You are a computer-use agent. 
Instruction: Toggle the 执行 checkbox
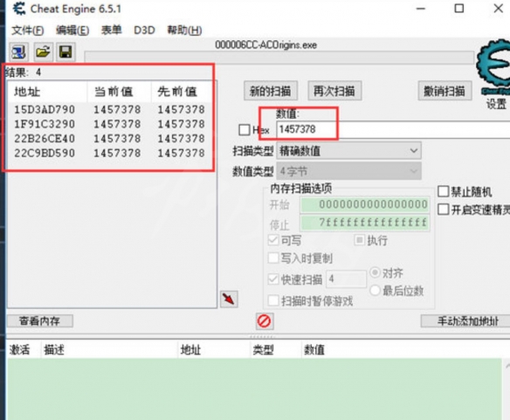click(x=359, y=240)
